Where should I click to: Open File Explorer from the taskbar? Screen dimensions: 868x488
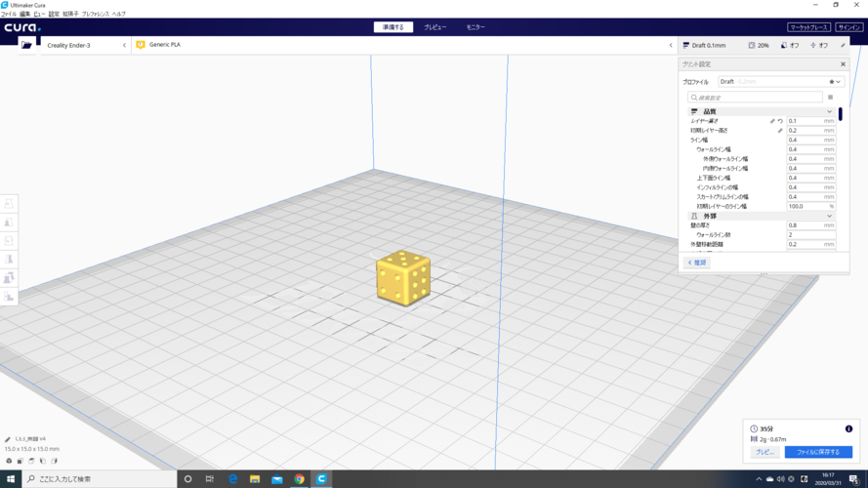coord(255,479)
